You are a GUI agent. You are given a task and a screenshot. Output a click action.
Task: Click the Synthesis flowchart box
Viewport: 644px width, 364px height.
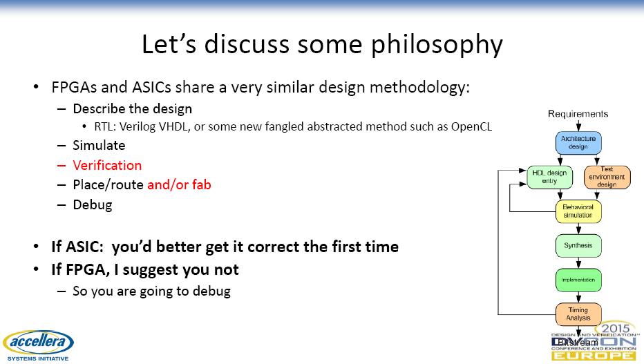click(x=578, y=246)
